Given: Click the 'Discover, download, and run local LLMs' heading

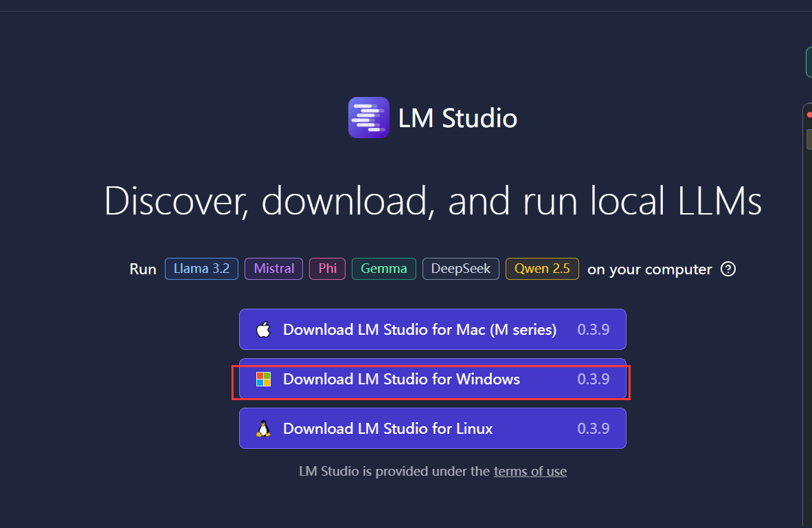Looking at the screenshot, I should point(433,201).
